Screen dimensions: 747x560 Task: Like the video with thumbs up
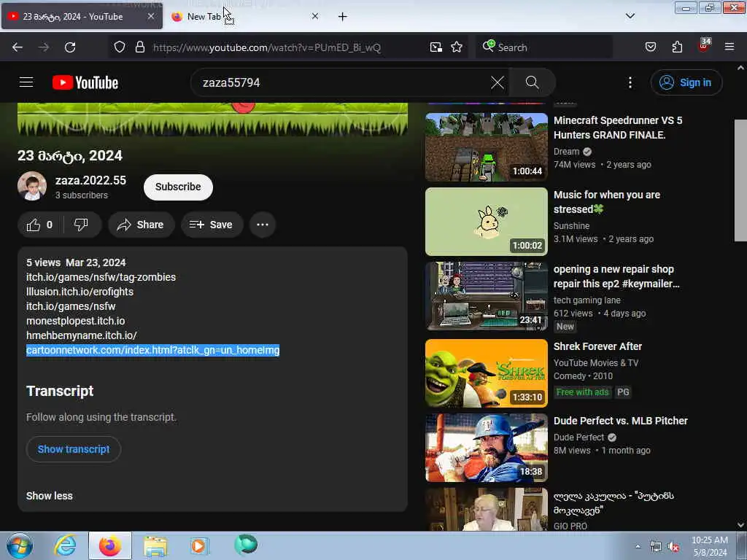tap(39, 225)
